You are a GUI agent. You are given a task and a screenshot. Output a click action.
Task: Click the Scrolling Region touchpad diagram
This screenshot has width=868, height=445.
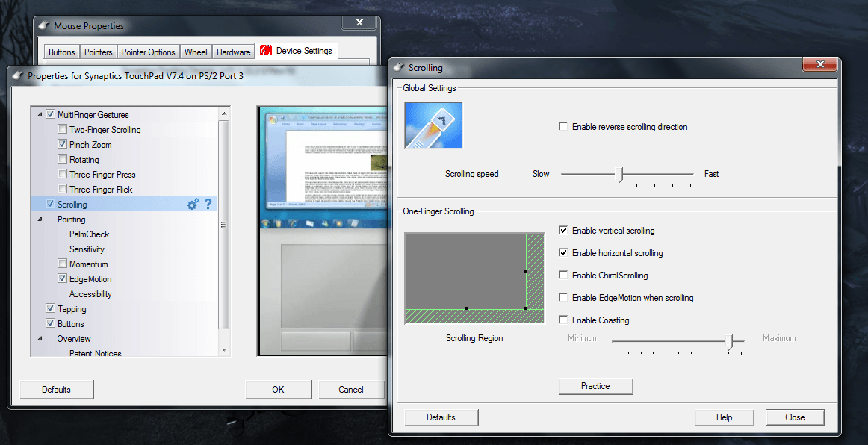(x=474, y=278)
